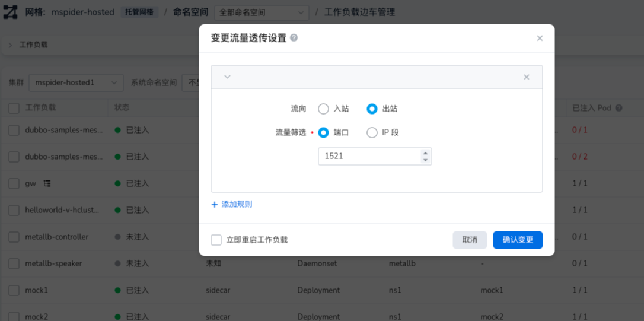This screenshot has width=644, height=321.
Task: Click the icon next to gw workload
Action: tap(47, 183)
